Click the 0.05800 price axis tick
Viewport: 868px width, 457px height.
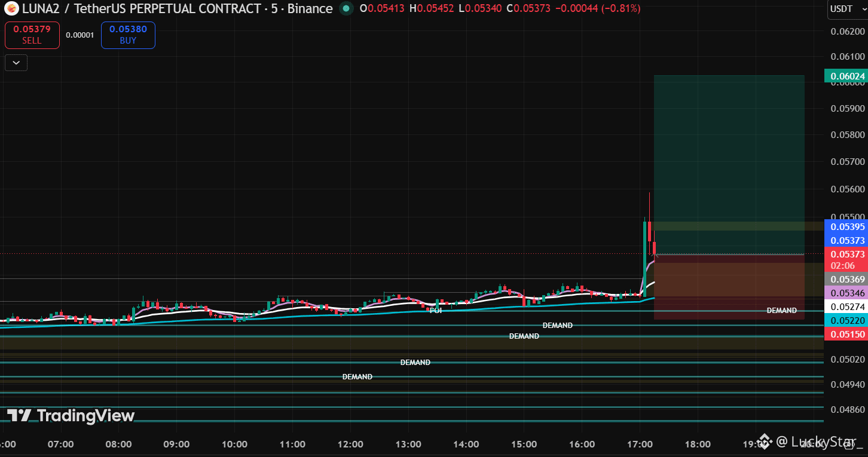[x=848, y=134]
